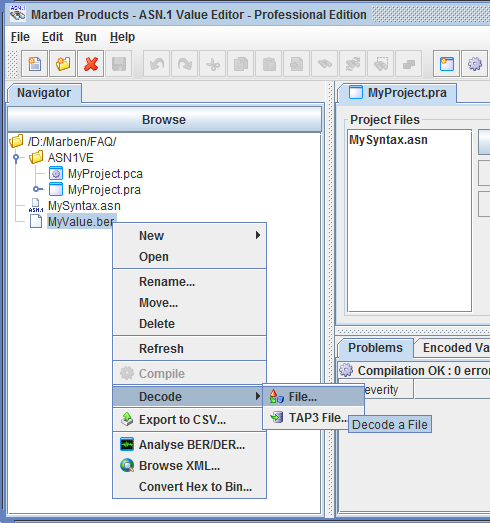
Task: Click the toolbar drag handle grip
Action: click(x=12, y=64)
